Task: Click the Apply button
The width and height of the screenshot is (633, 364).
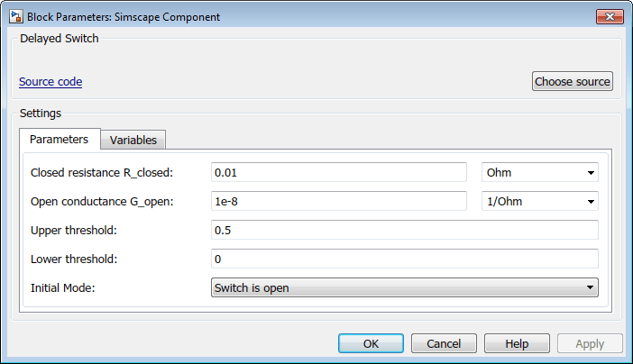Action: point(590,343)
